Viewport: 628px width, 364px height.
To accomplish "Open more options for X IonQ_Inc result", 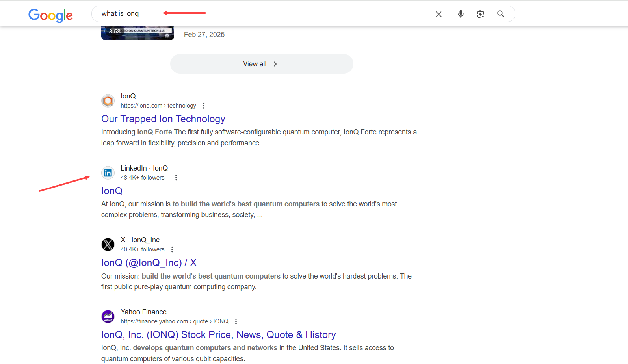I will pos(172,249).
